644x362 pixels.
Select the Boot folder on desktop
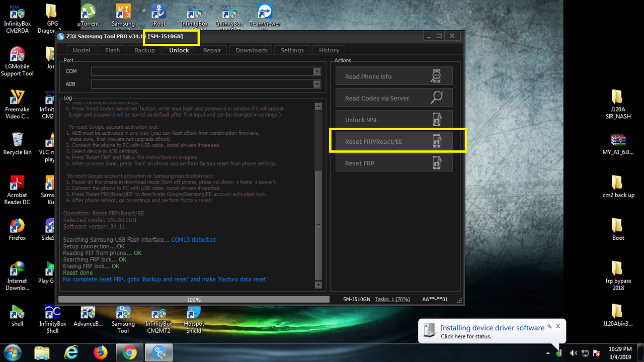point(618,229)
